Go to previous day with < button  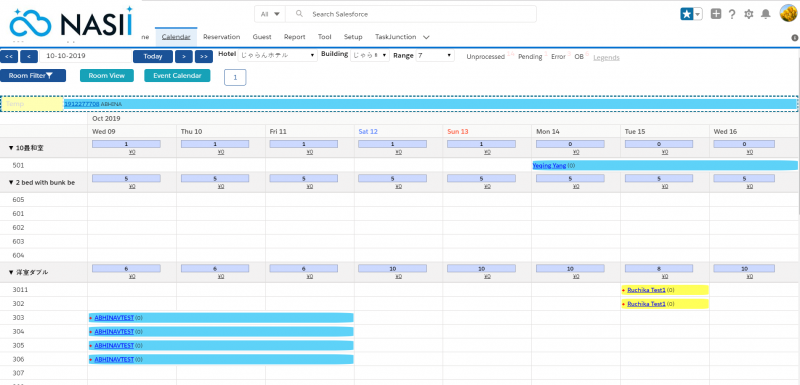tap(29, 56)
